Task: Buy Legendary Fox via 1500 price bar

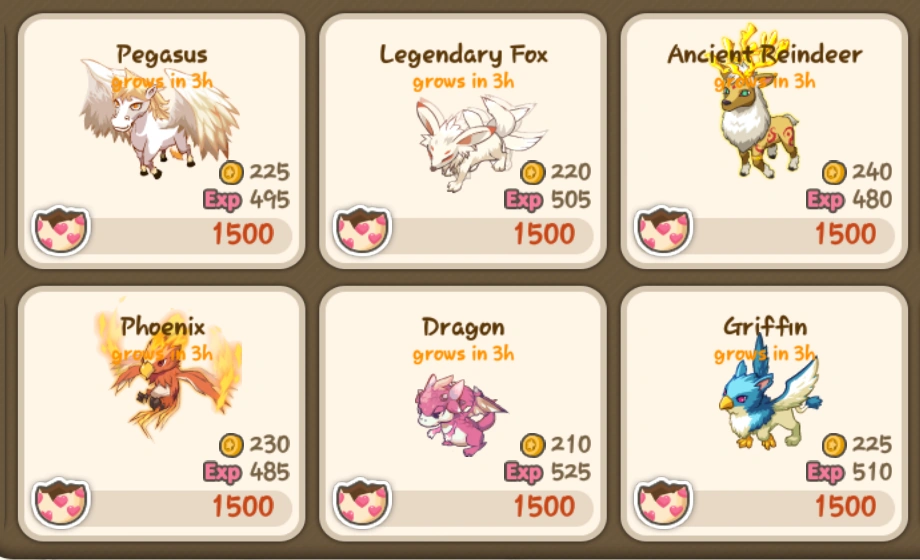Action: 478,235
